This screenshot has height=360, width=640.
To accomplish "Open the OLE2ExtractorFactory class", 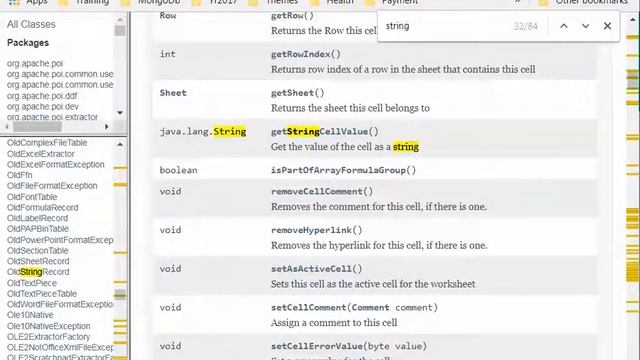I will tap(48, 337).
